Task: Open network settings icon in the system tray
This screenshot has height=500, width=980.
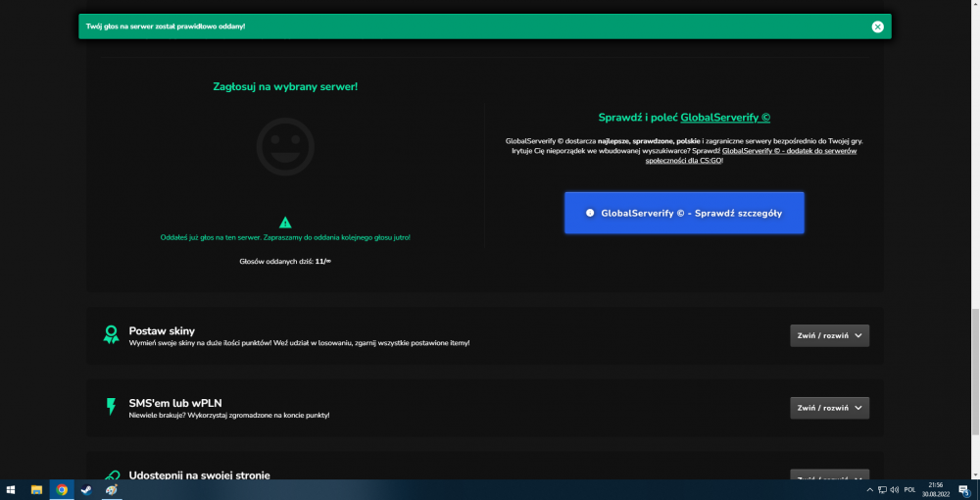Action: [882, 490]
